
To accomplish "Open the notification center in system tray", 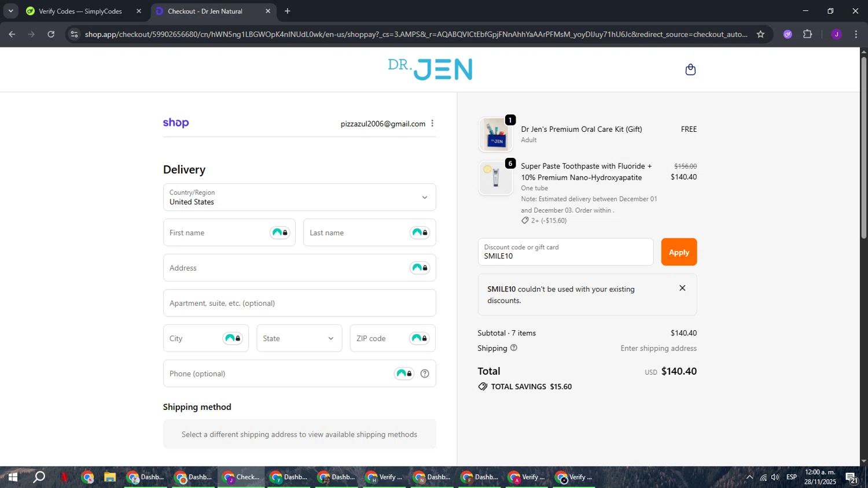I will tap(851, 478).
